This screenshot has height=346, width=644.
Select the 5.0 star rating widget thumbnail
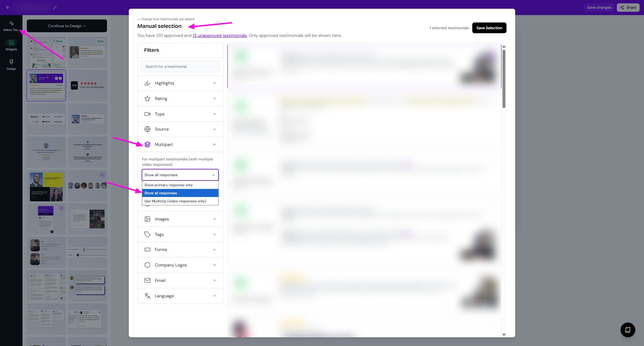[x=88, y=85]
